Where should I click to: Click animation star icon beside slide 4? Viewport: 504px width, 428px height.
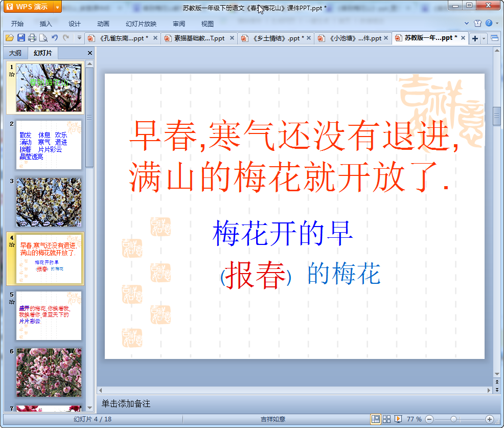[x=12, y=245]
